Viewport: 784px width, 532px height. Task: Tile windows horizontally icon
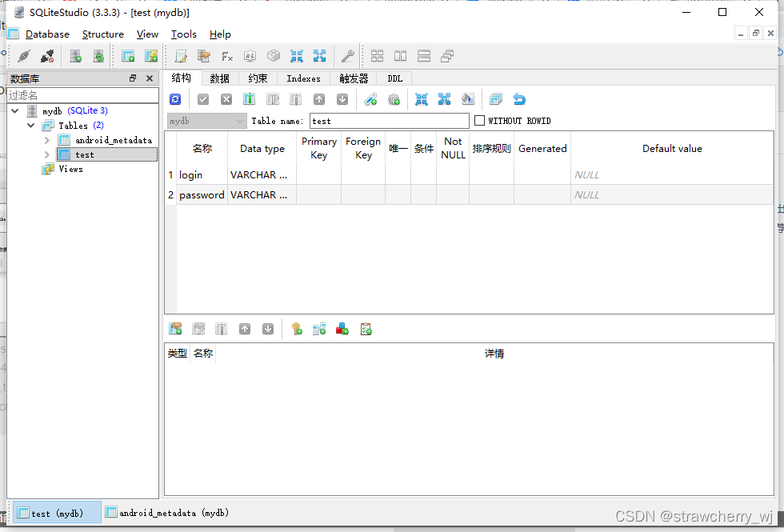coord(424,56)
